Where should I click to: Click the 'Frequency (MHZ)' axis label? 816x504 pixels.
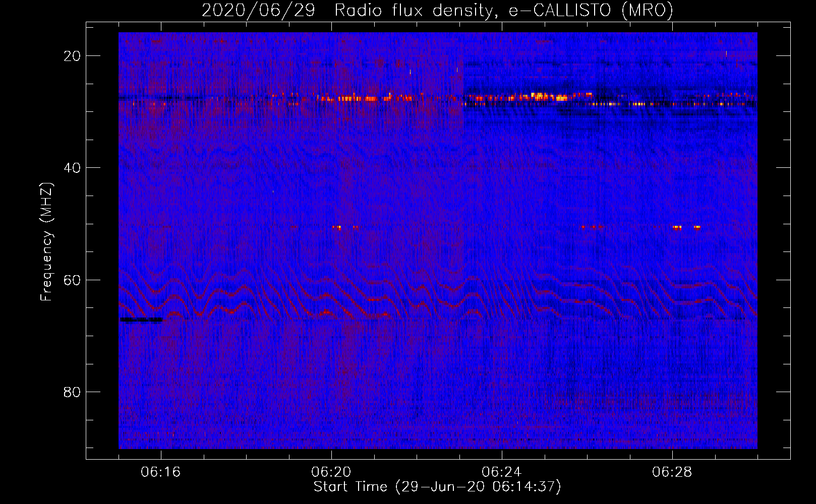pyautogui.click(x=46, y=242)
